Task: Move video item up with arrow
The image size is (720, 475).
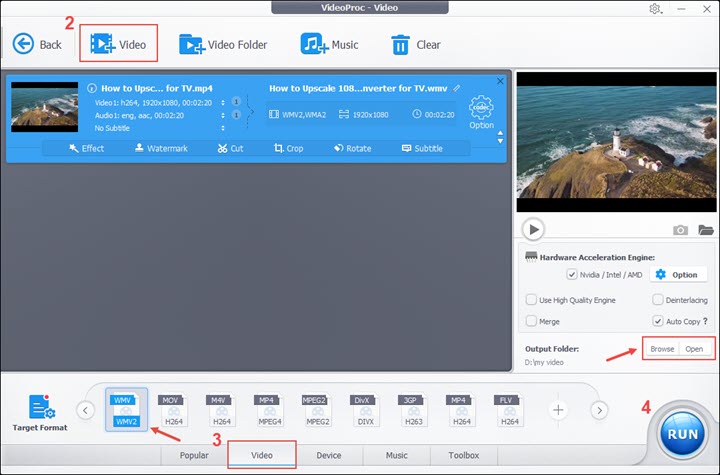Action: pos(500,133)
